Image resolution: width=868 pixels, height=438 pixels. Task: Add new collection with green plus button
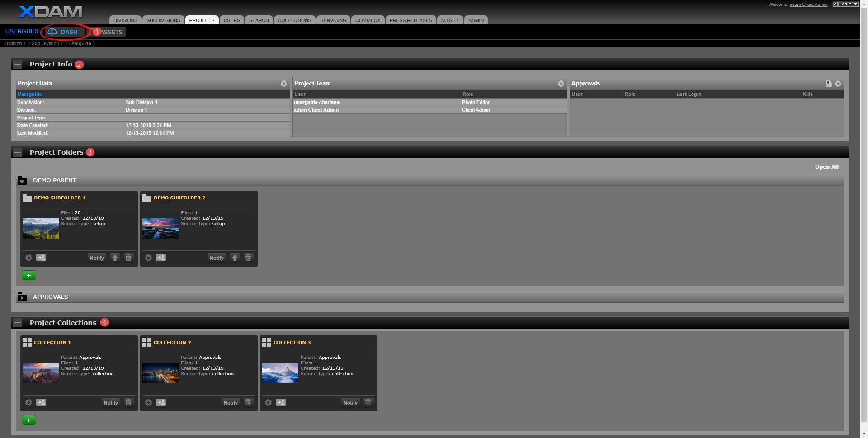(29, 420)
